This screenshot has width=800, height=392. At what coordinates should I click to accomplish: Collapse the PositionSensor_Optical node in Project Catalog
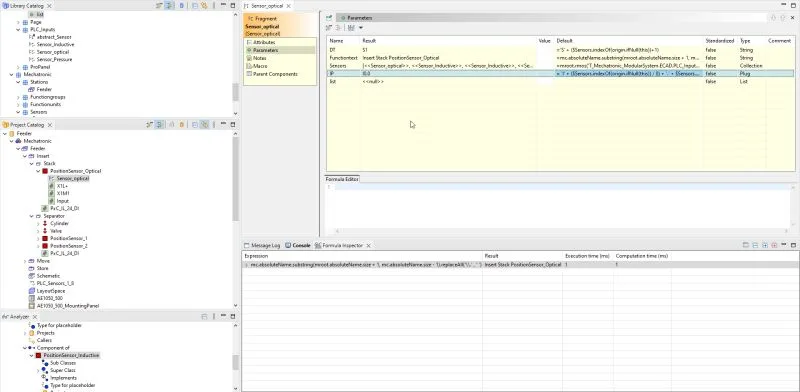pyautogui.click(x=38, y=171)
